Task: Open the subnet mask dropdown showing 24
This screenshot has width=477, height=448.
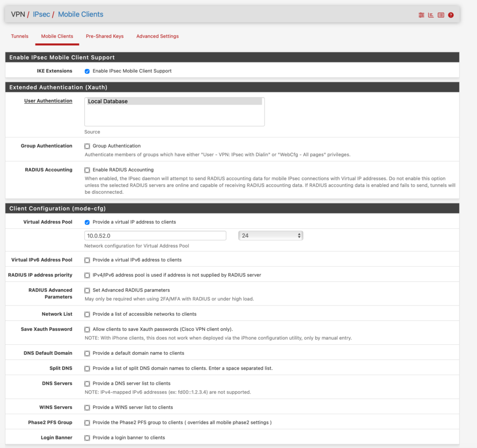Action: pyautogui.click(x=271, y=236)
